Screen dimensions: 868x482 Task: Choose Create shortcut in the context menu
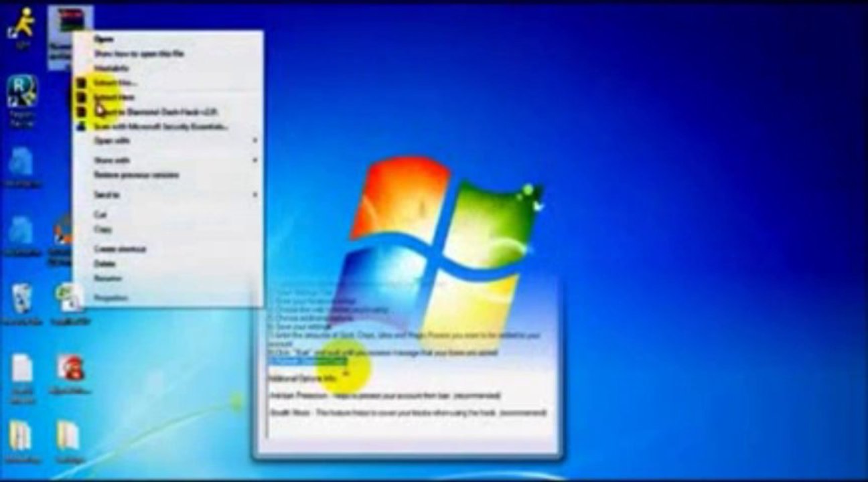[120, 249]
